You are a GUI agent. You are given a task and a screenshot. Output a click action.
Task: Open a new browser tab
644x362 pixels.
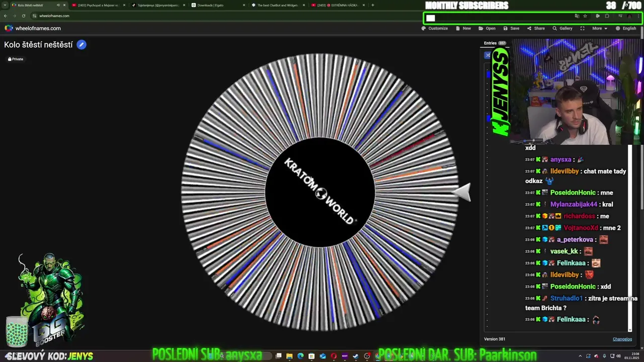coord(372,5)
